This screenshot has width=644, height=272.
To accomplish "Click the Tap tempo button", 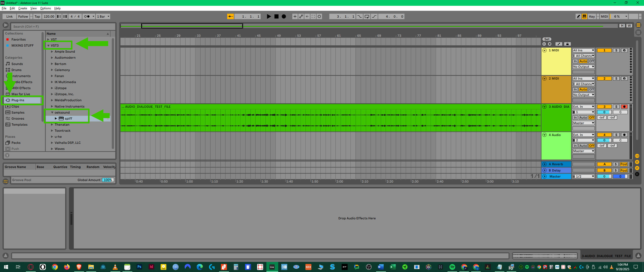I will [37, 16].
